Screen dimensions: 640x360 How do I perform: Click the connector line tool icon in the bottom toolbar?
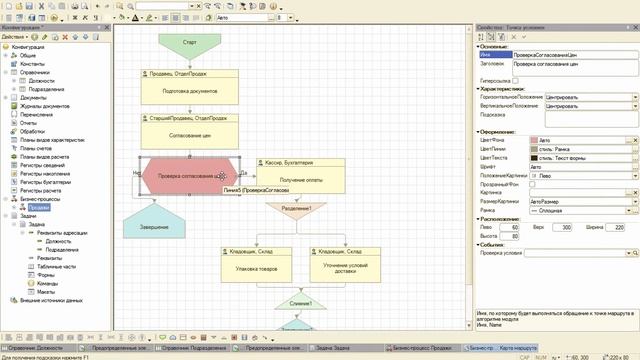pos(265,338)
